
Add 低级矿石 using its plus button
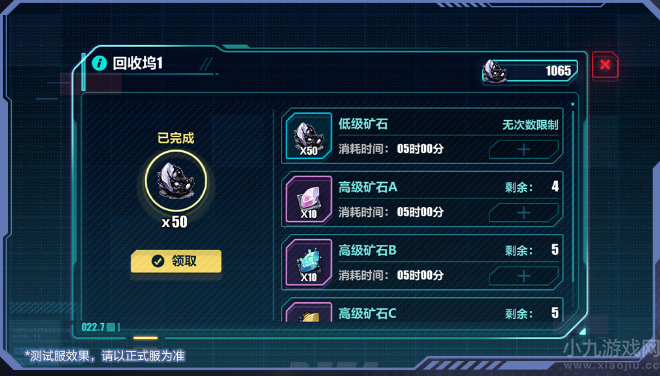coord(524,149)
